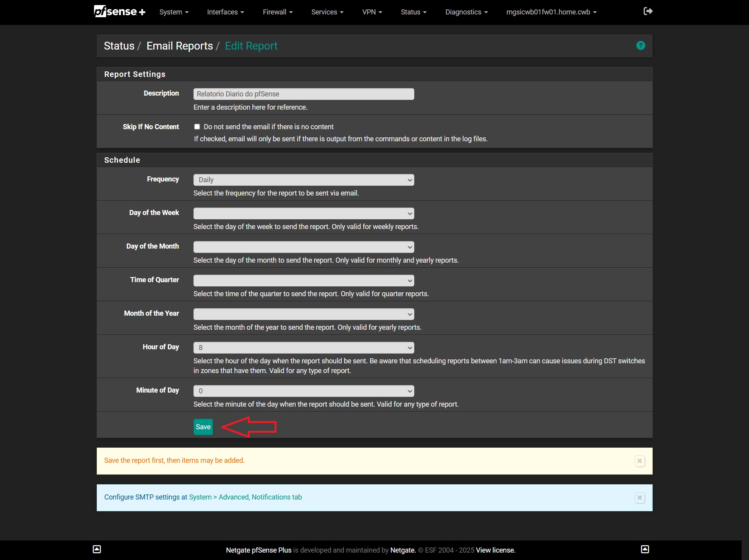Follow the 'System > Advanced, Notifications tab' link

245,497
